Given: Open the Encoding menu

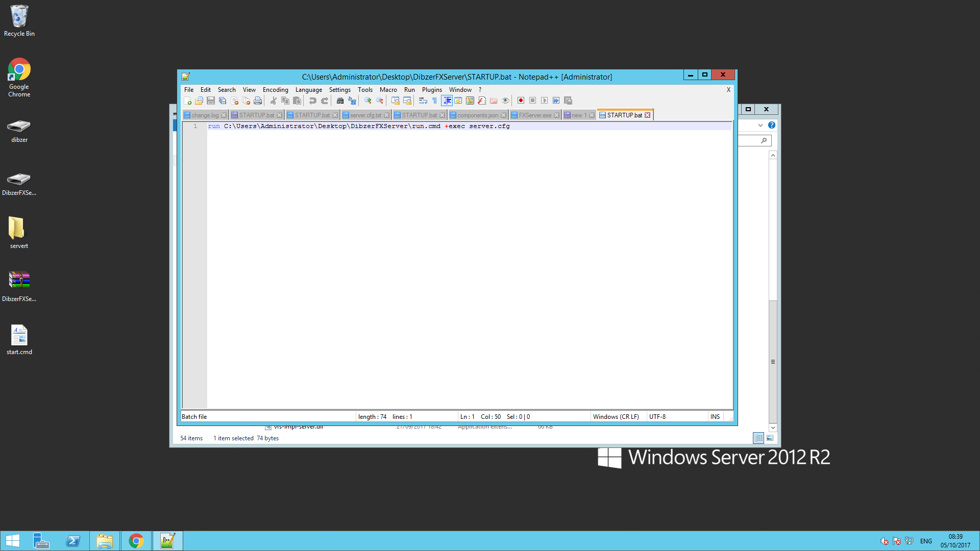Looking at the screenshot, I should (x=275, y=90).
